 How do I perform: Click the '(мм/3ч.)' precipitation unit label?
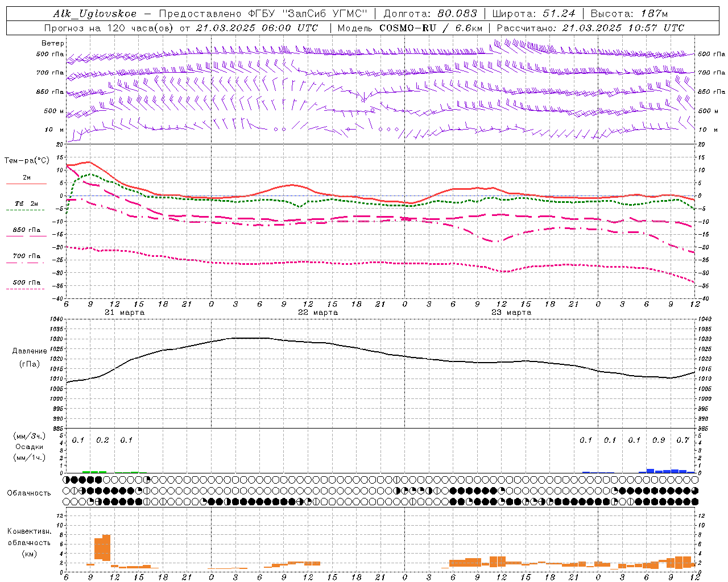click(x=30, y=436)
